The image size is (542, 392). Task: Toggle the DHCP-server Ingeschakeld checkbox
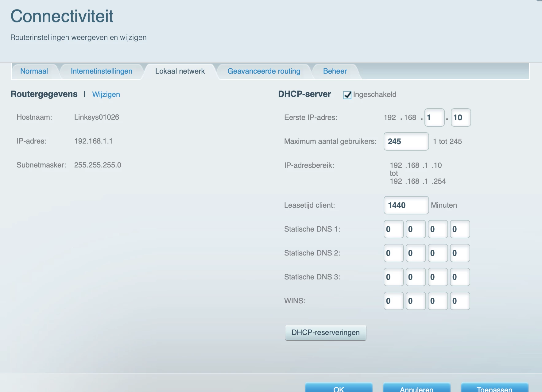(347, 95)
